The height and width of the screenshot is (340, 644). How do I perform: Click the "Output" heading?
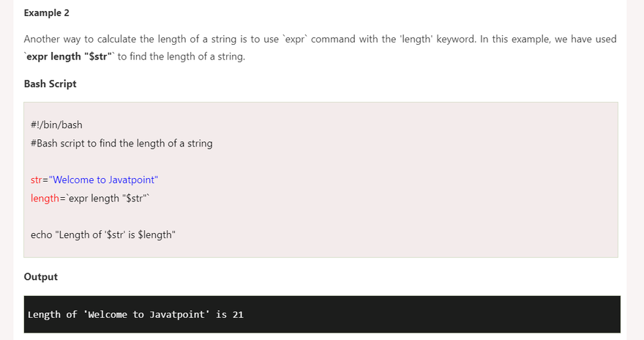coord(41,277)
